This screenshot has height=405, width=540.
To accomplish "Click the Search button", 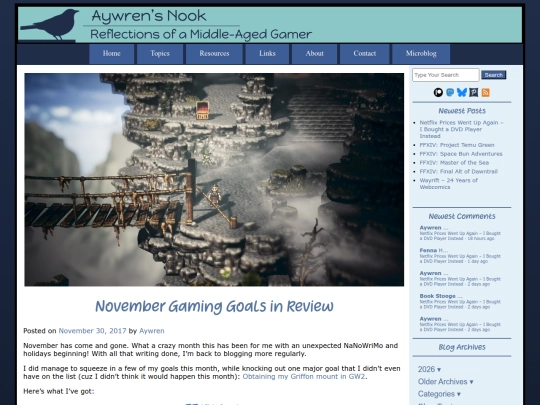I will click(494, 75).
